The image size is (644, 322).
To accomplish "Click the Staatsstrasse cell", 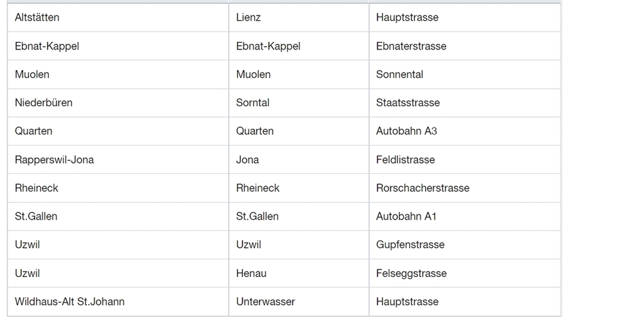I will (408, 103).
